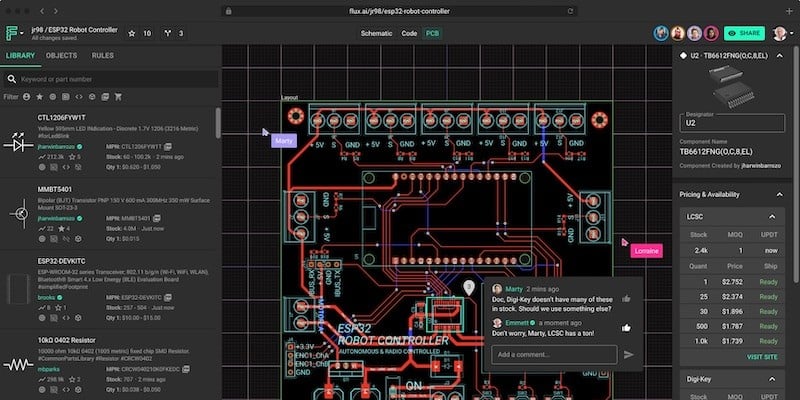Click MPN datasheet icon for MMBT5401

pos(157,218)
